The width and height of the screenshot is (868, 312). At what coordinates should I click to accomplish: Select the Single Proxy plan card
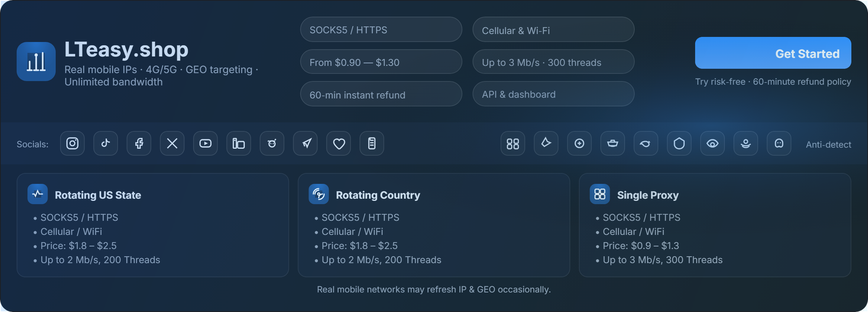click(x=715, y=225)
